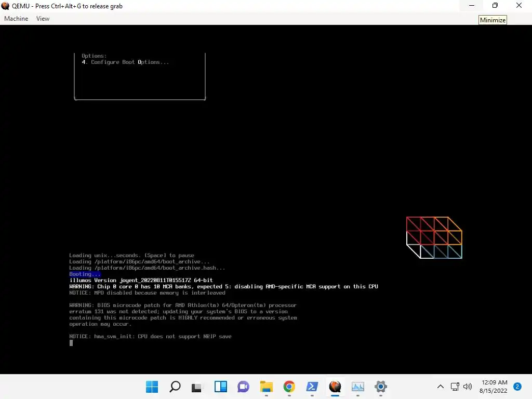Image resolution: width=532 pixels, height=399 pixels.
Task: Open Task View on the taskbar
Action: click(197, 387)
